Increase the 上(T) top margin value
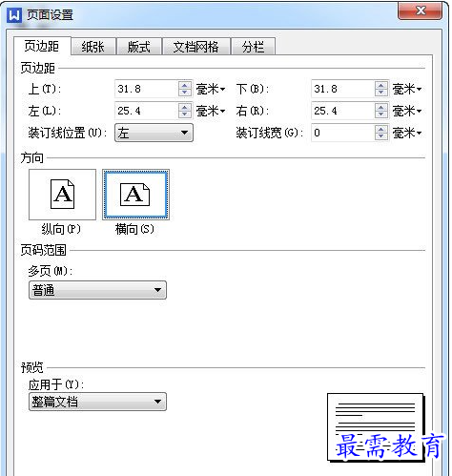This screenshot has width=452, height=476. (x=185, y=85)
